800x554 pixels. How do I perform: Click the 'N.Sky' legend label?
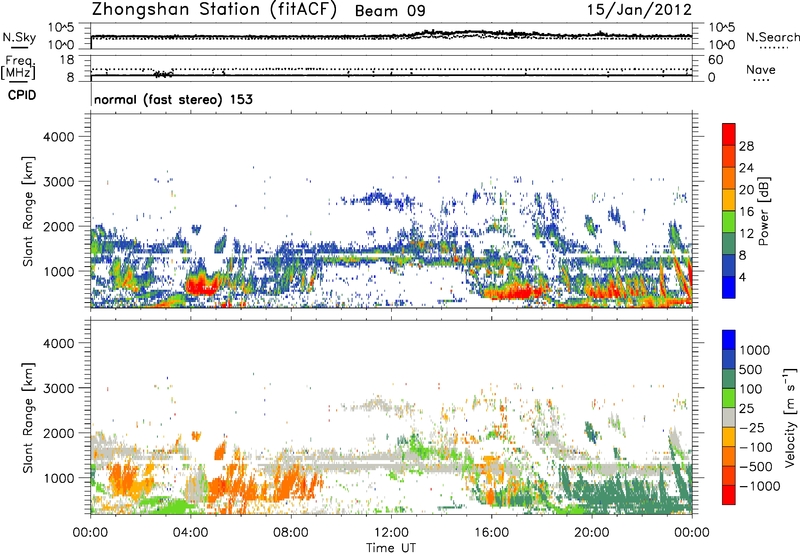pos(19,37)
